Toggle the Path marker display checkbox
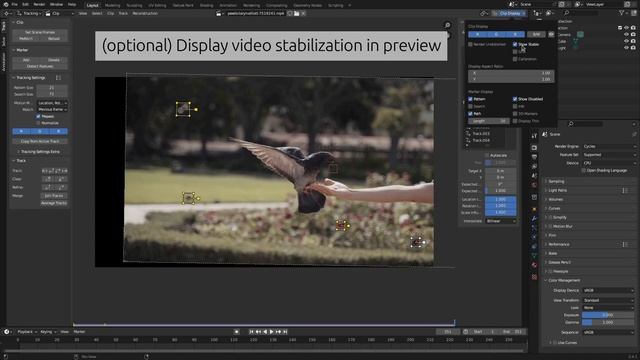Image resolution: width=640 pixels, height=360 pixels. pyautogui.click(x=470, y=114)
